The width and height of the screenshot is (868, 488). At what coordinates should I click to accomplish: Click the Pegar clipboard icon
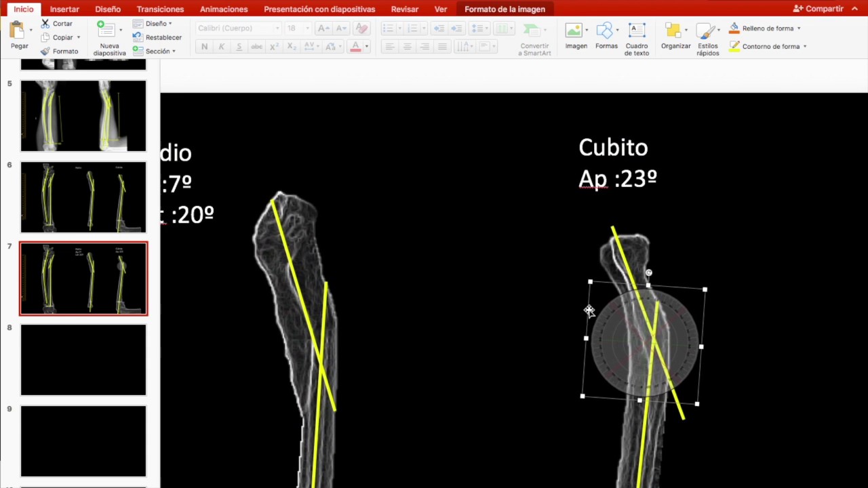(17, 30)
